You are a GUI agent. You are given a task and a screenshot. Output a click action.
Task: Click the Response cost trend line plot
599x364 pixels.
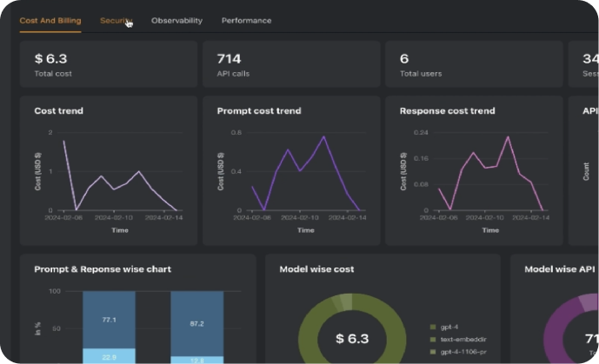pyautogui.click(x=490, y=173)
